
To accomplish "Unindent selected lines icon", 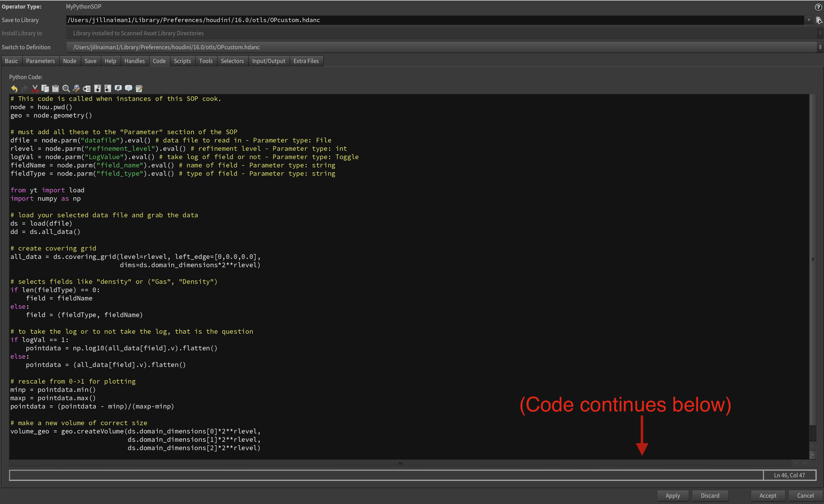I will pos(108,89).
